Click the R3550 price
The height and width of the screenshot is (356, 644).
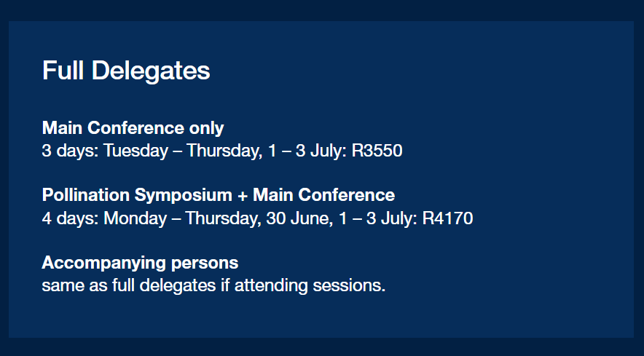coord(377,150)
